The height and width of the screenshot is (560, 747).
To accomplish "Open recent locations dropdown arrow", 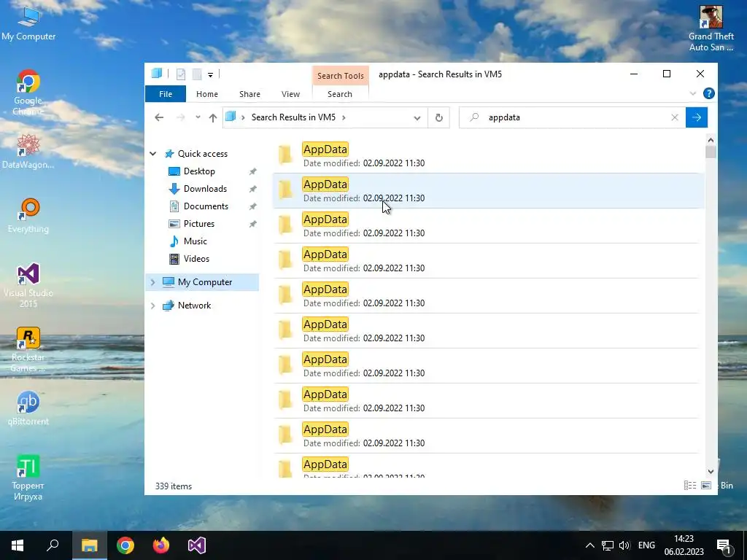I will 198,117.
